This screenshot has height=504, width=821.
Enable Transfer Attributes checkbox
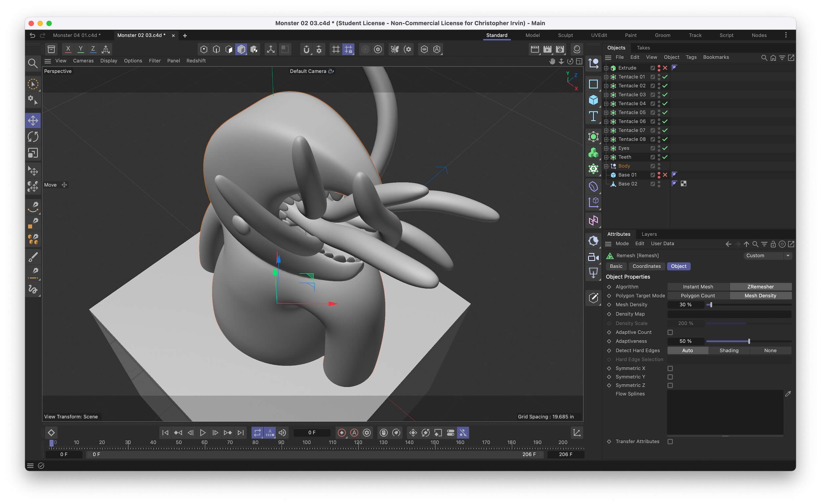pyautogui.click(x=670, y=442)
